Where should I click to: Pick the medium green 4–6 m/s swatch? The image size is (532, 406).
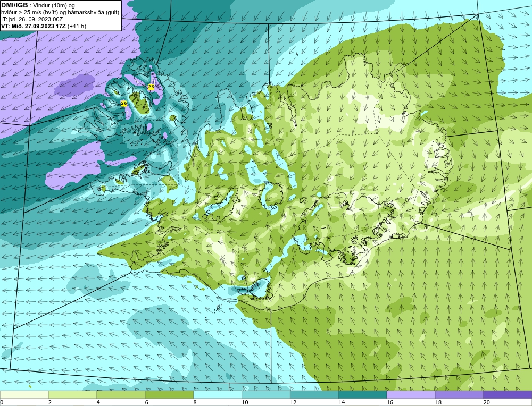tap(121, 394)
